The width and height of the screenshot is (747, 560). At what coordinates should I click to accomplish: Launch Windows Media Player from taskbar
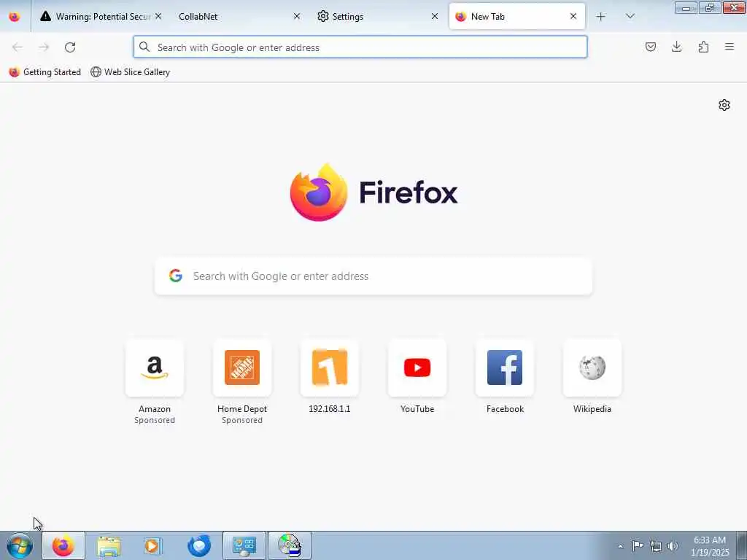pyautogui.click(x=153, y=545)
